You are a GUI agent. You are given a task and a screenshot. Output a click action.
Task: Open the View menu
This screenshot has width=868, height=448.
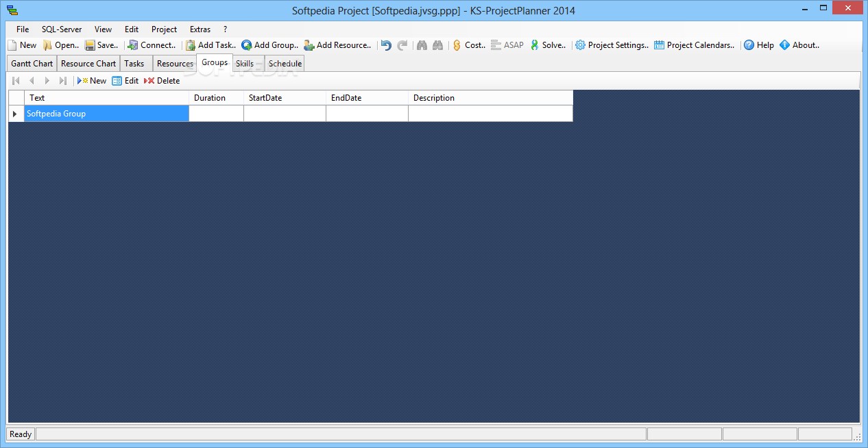pyautogui.click(x=104, y=29)
